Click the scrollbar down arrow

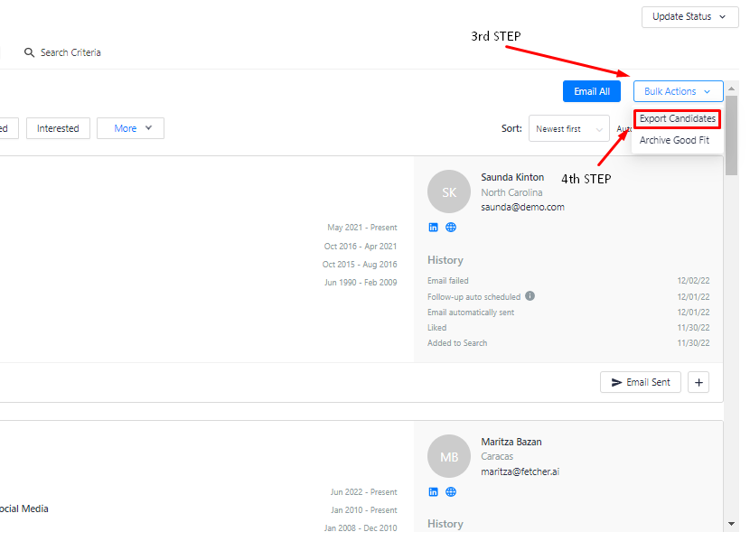pos(731,524)
